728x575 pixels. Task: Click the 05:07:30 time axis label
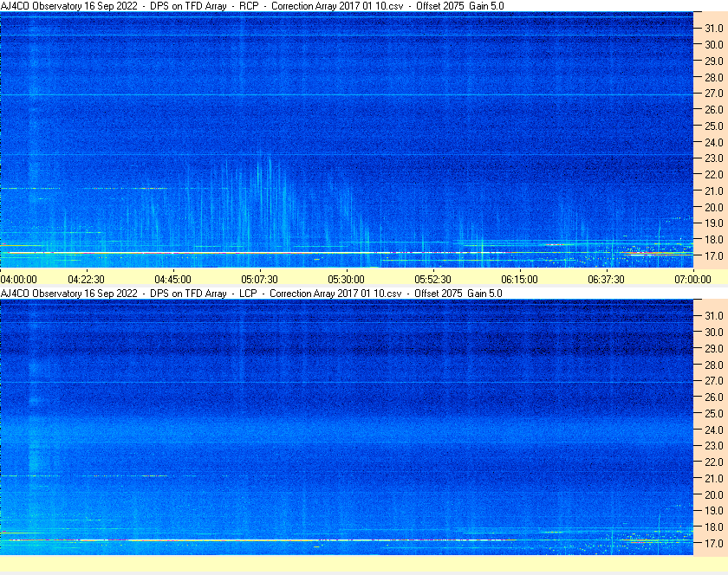pos(259,280)
